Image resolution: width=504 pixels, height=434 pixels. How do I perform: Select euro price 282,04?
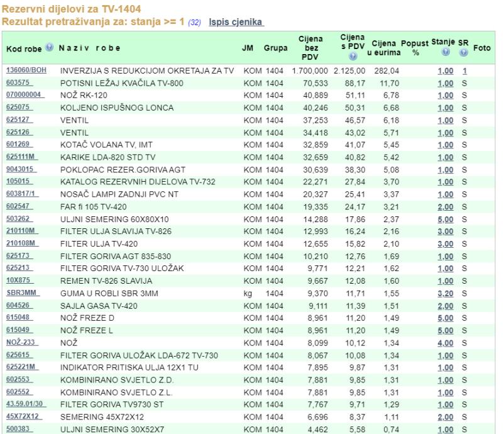pos(386,71)
